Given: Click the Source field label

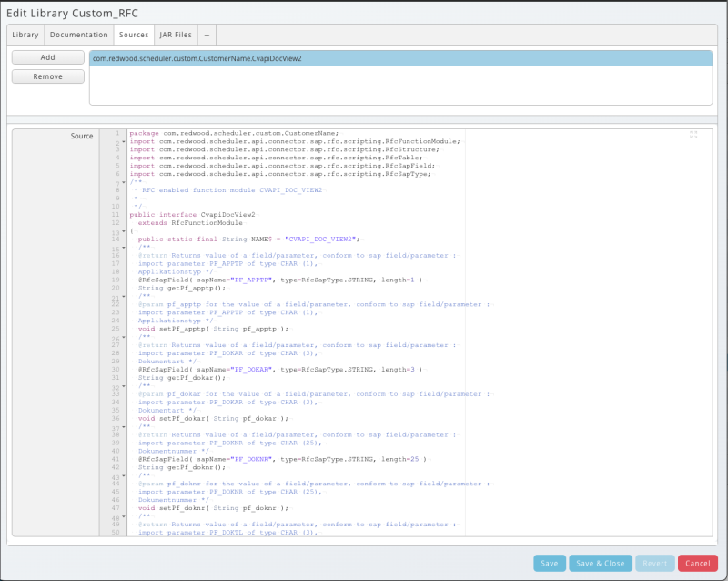Looking at the screenshot, I should 82,136.
